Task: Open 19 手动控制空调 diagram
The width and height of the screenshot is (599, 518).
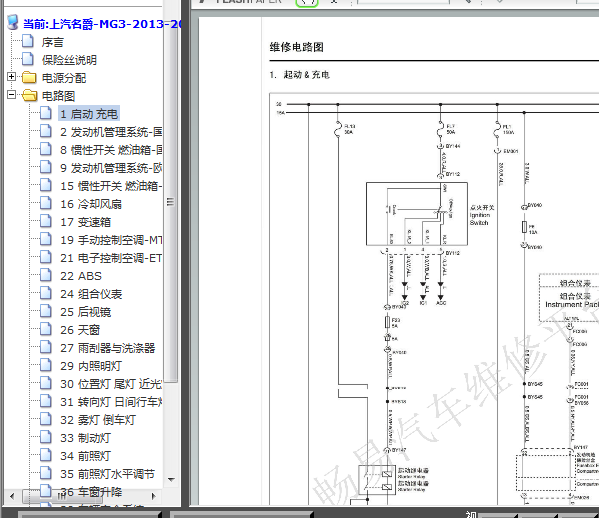Action: click(x=111, y=240)
